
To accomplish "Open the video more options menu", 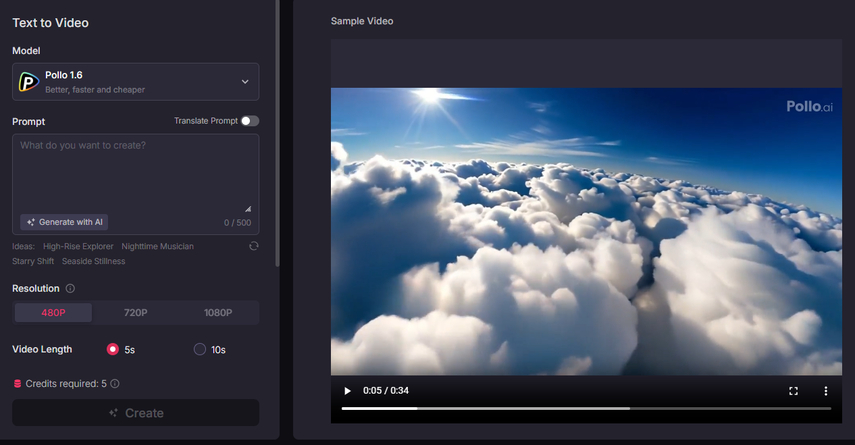I will (x=826, y=391).
